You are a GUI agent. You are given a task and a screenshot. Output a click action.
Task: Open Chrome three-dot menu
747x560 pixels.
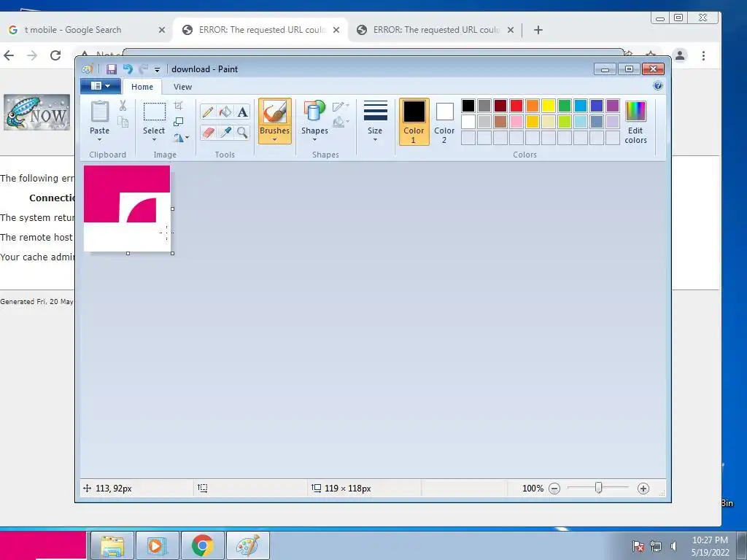[704, 55]
